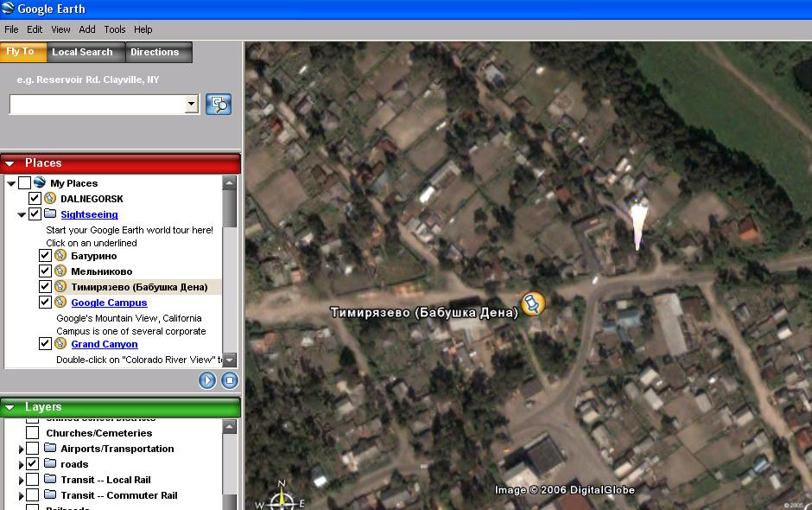This screenshot has height=510, width=812.
Task: Click the compass at map bottom
Action: click(x=281, y=498)
